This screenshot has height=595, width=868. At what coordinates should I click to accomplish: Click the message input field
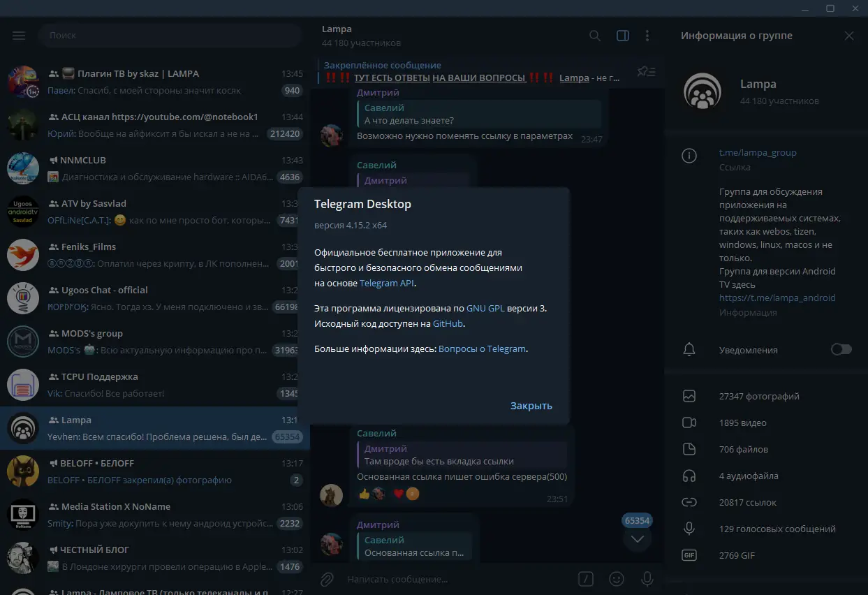tap(457, 579)
